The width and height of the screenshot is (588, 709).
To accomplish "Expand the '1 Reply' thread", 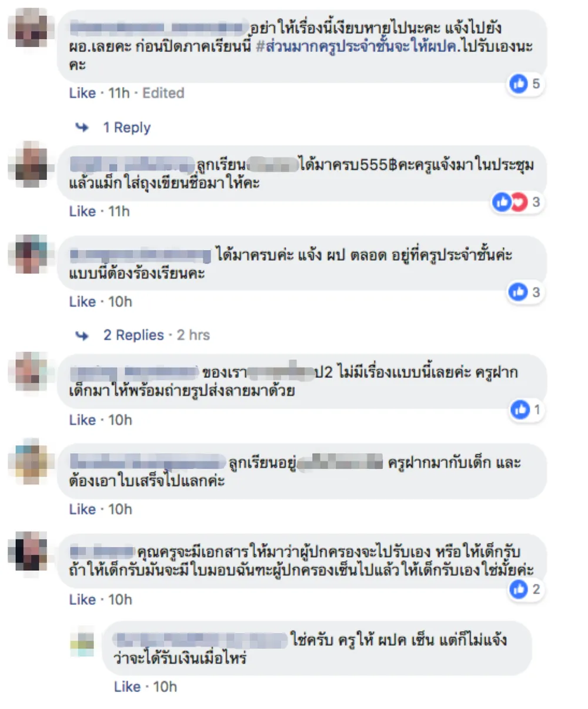I will coord(127,128).
